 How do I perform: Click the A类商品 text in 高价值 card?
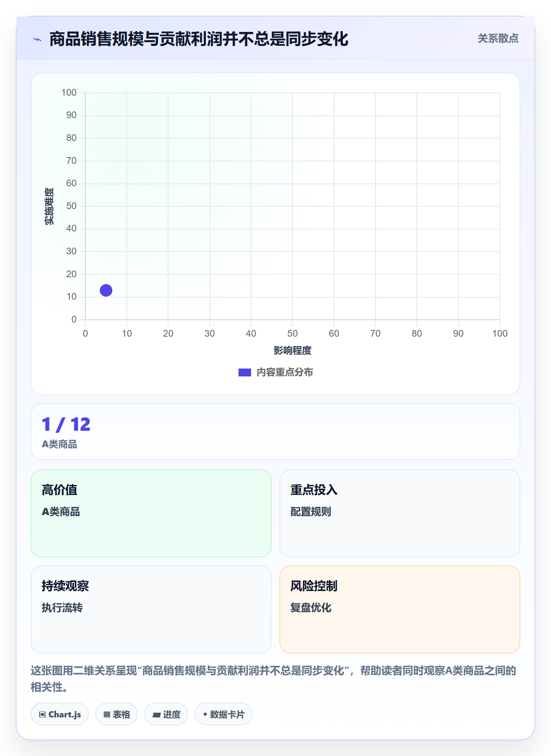61,511
